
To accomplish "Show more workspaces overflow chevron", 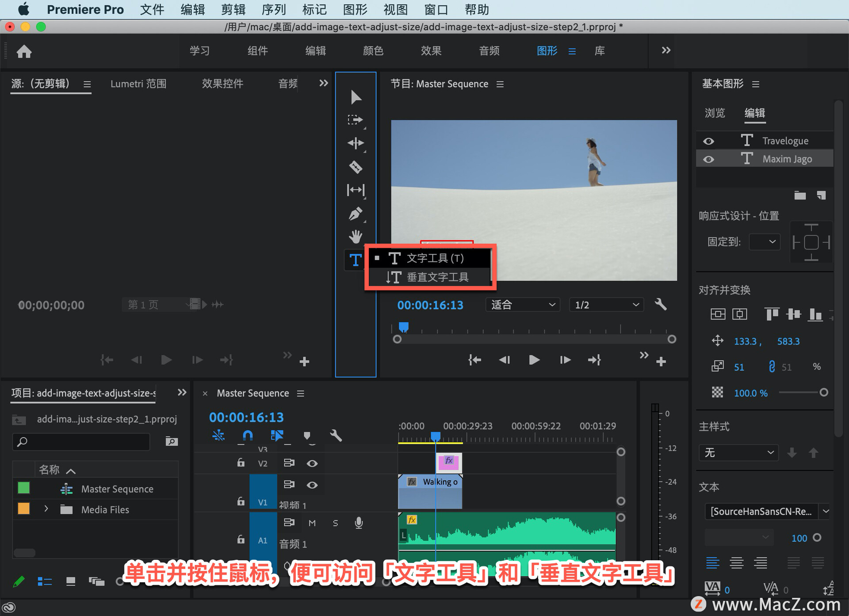I will point(665,50).
